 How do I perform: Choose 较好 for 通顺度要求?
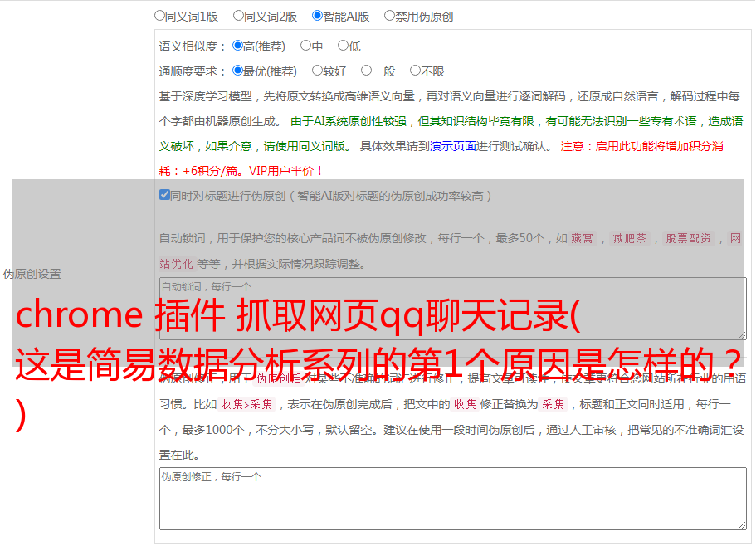coord(317,71)
